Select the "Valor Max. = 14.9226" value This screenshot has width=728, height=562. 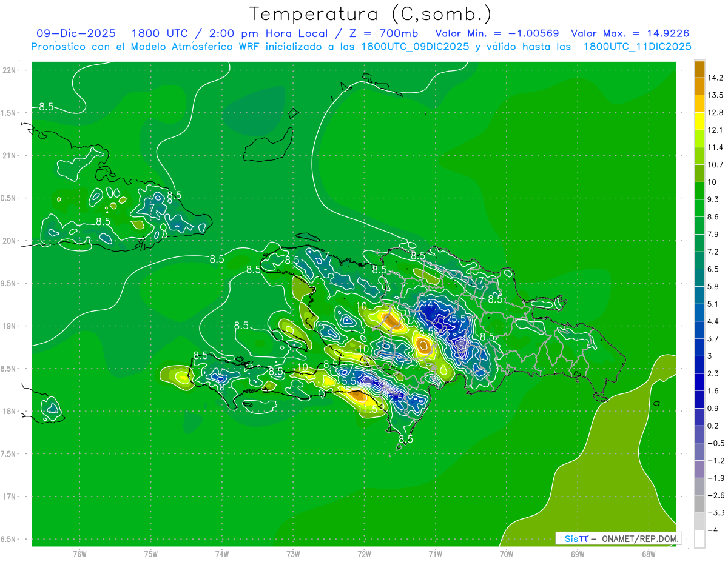[x=630, y=34]
